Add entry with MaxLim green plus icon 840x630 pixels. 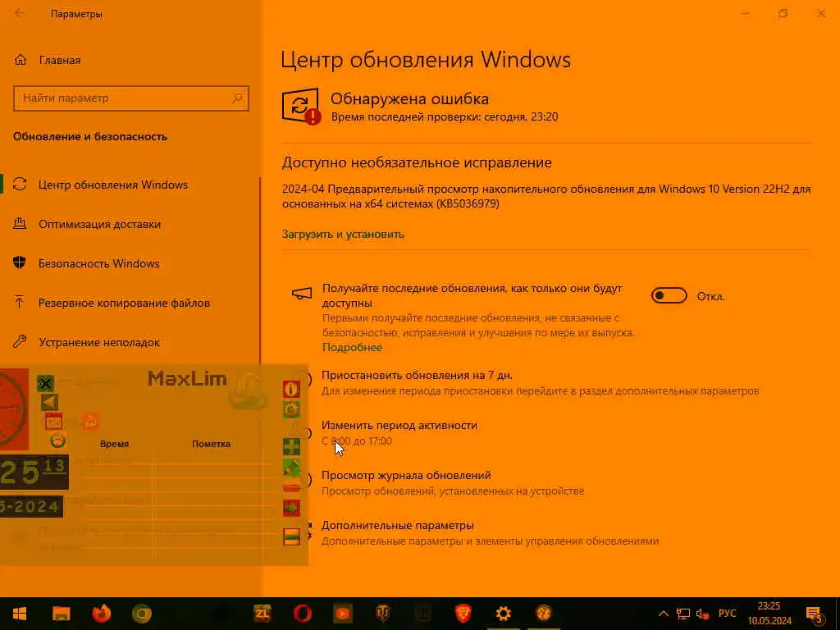tap(291, 446)
